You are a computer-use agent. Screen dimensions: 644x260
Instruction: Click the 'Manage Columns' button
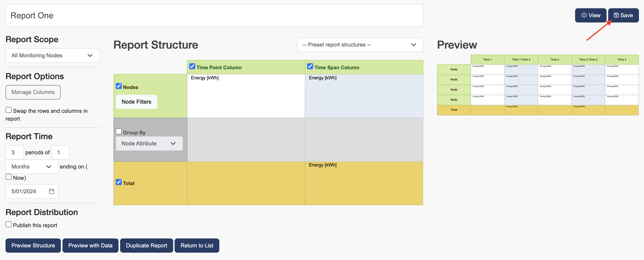point(33,92)
